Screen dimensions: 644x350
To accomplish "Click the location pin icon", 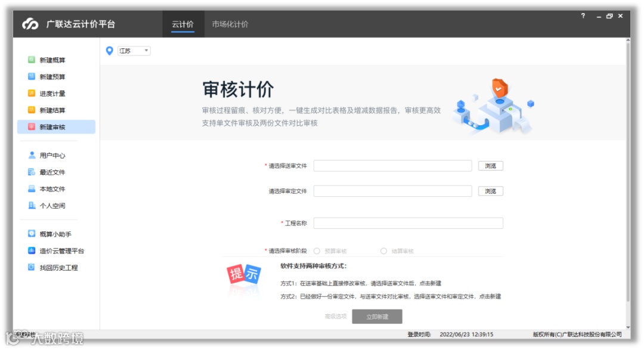I will (x=109, y=51).
